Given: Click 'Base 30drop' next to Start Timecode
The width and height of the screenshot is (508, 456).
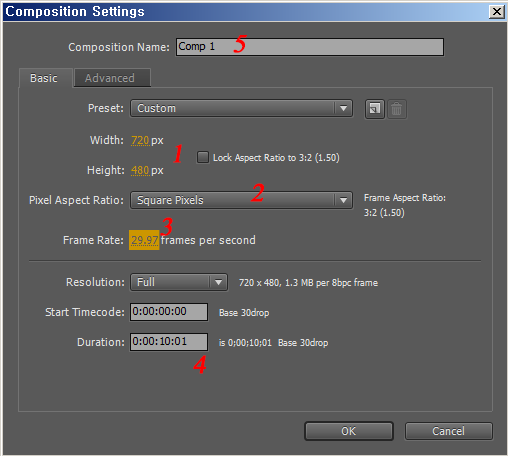Looking at the screenshot, I should 244,313.
